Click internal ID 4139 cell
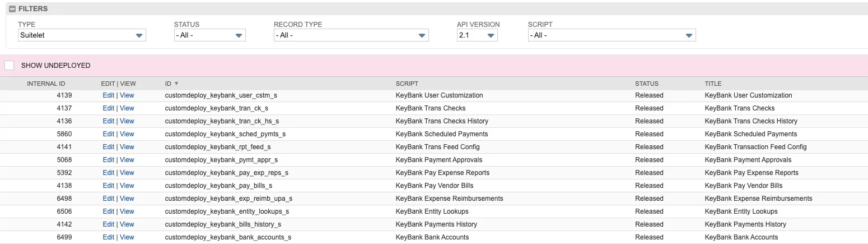This screenshot has height=244, width=868. (x=64, y=95)
